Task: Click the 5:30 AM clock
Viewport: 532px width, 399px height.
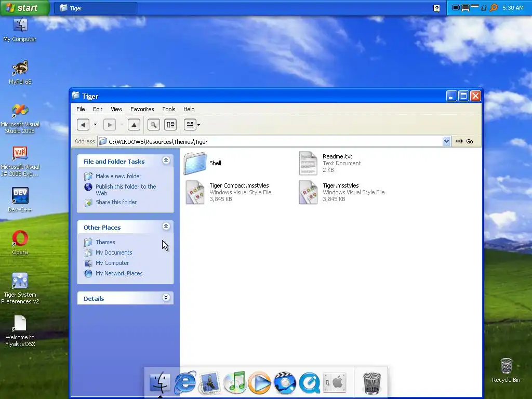Action: [513, 8]
